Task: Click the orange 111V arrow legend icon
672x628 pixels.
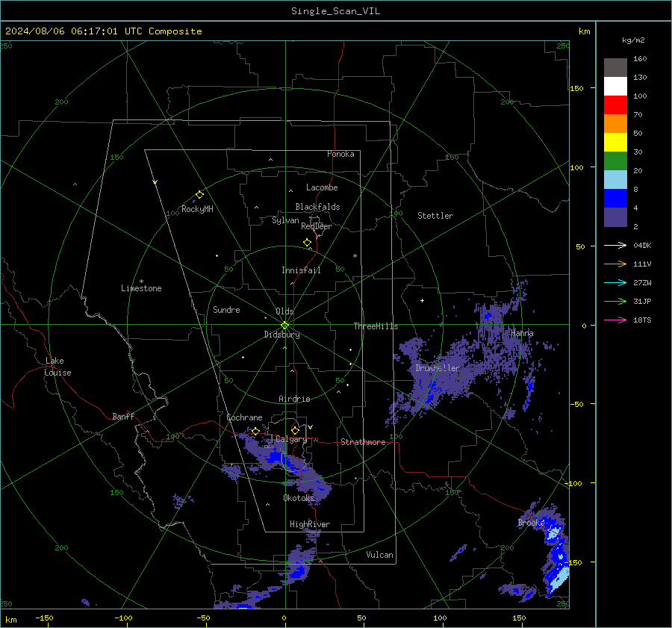Action: (615, 264)
